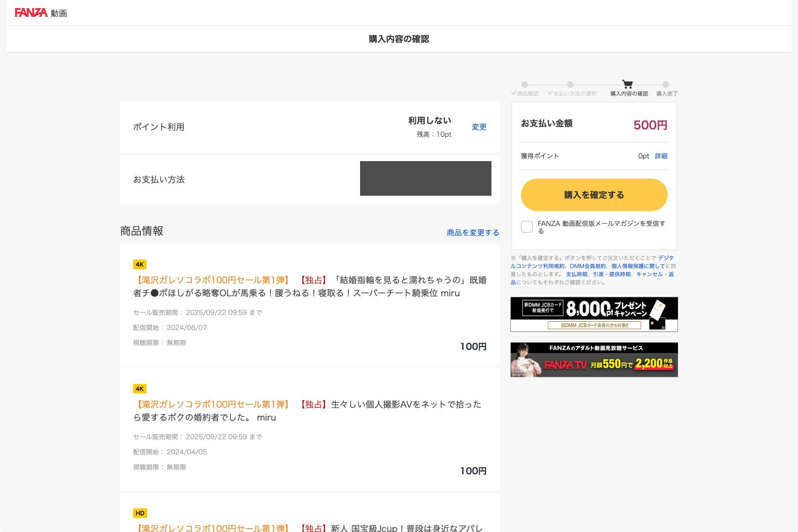The image size is (798, 532).
Task: Click 商品を変更する link
Action: [473, 232]
